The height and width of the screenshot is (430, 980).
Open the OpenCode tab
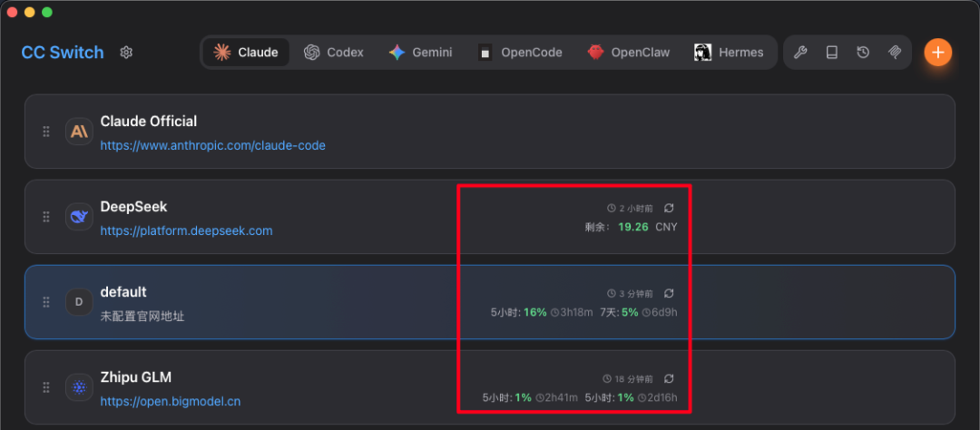(521, 53)
